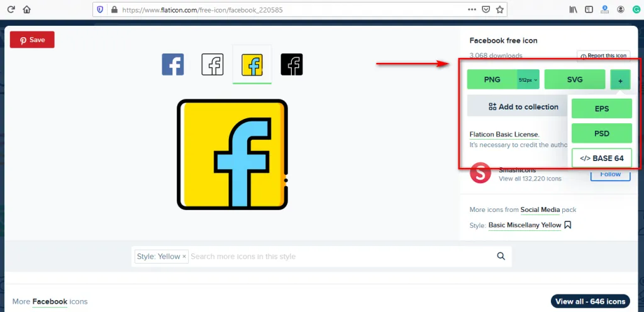
Task: Choose the BASE 64 format option
Action: click(x=602, y=158)
